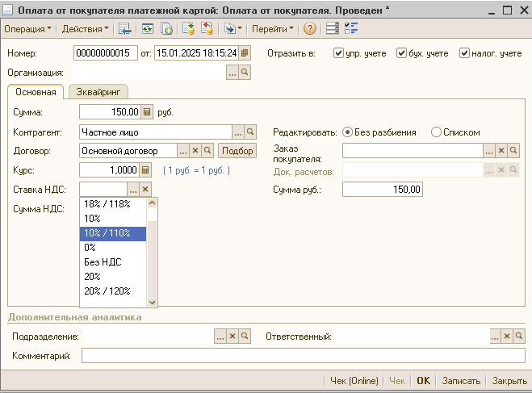The width and height of the screenshot is (532, 393).
Task: Clear the Ставка НДС value
Action: click(x=145, y=190)
